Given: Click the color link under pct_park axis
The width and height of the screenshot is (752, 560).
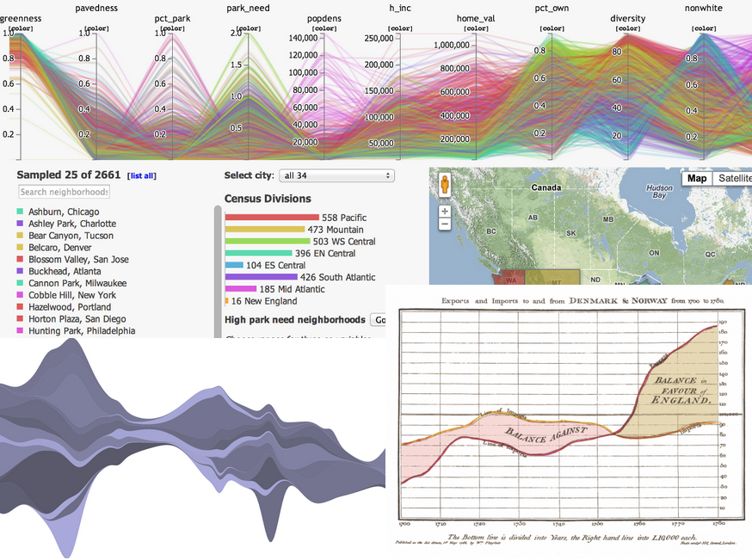Looking at the screenshot, I should (172, 28).
